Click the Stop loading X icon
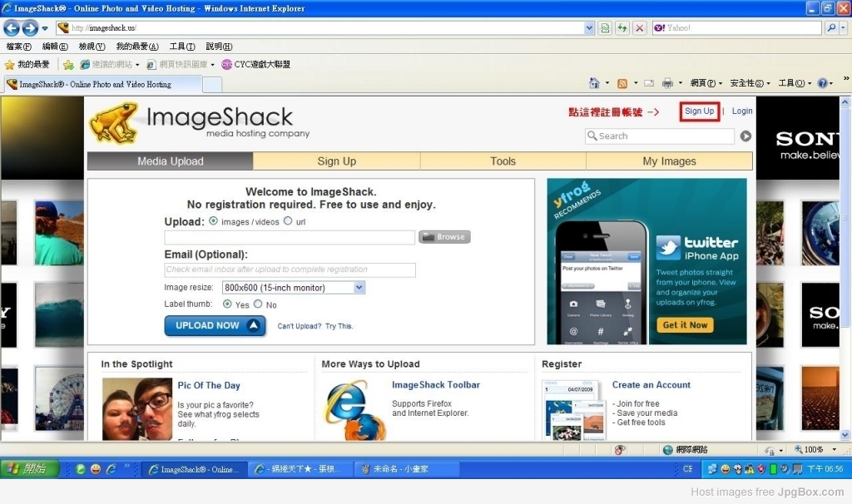This screenshot has width=852, height=504. (639, 28)
